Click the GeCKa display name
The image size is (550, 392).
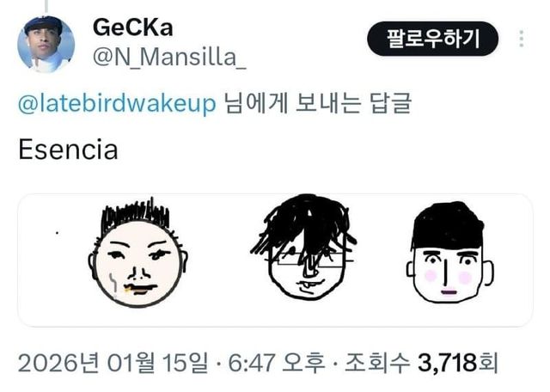click(133, 28)
